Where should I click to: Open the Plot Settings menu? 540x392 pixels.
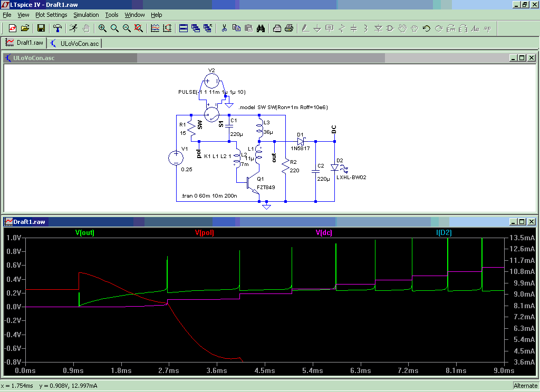tap(51, 15)
